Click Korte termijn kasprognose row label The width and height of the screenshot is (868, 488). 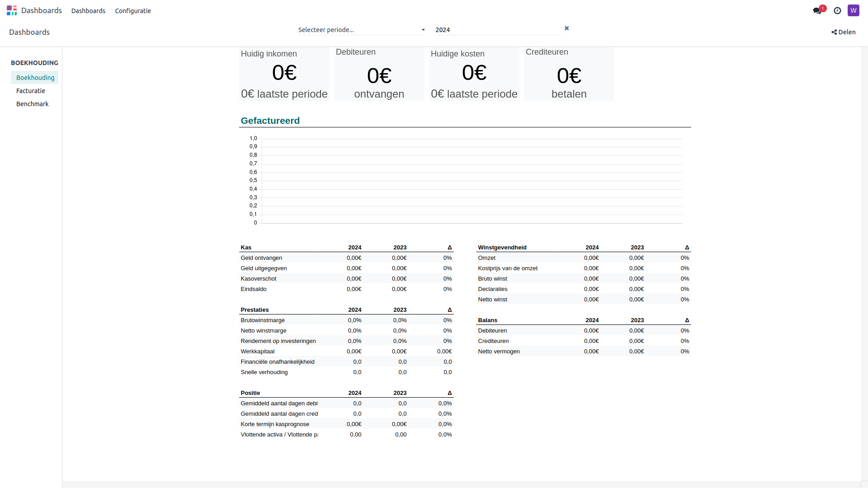click(x=275, y=424)
